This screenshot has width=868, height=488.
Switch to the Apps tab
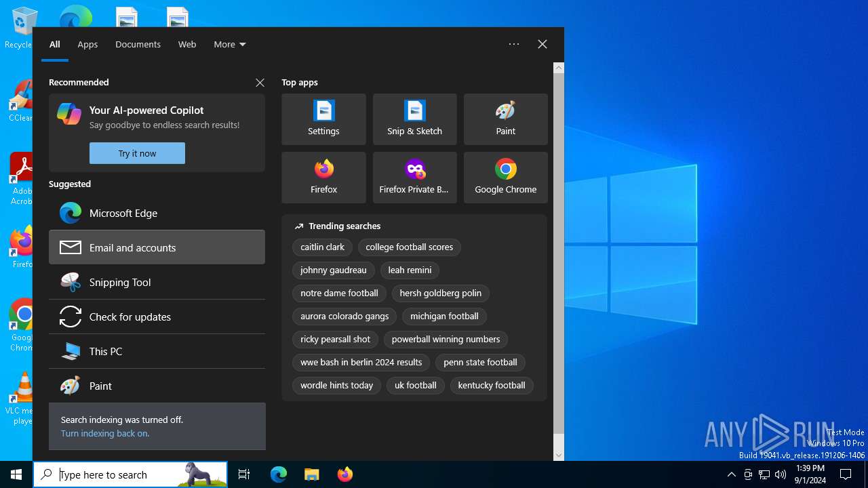click(x=87, y=44)
